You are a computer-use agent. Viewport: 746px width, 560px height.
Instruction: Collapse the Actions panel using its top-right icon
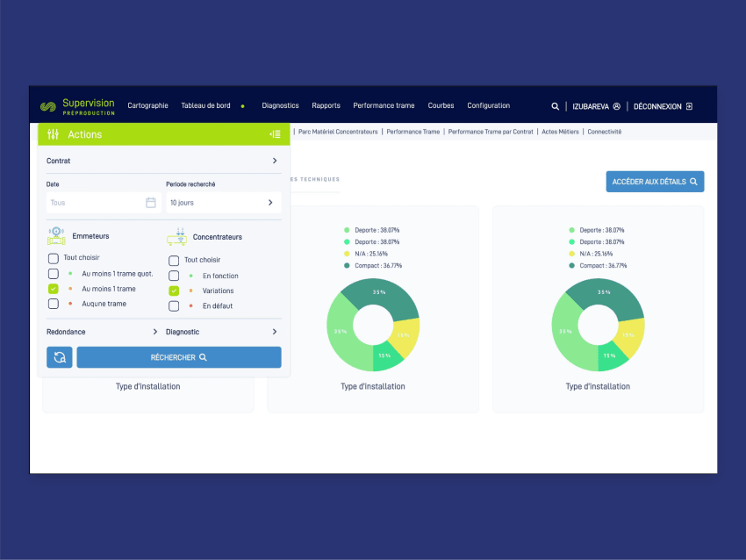[x=275, y=133]
